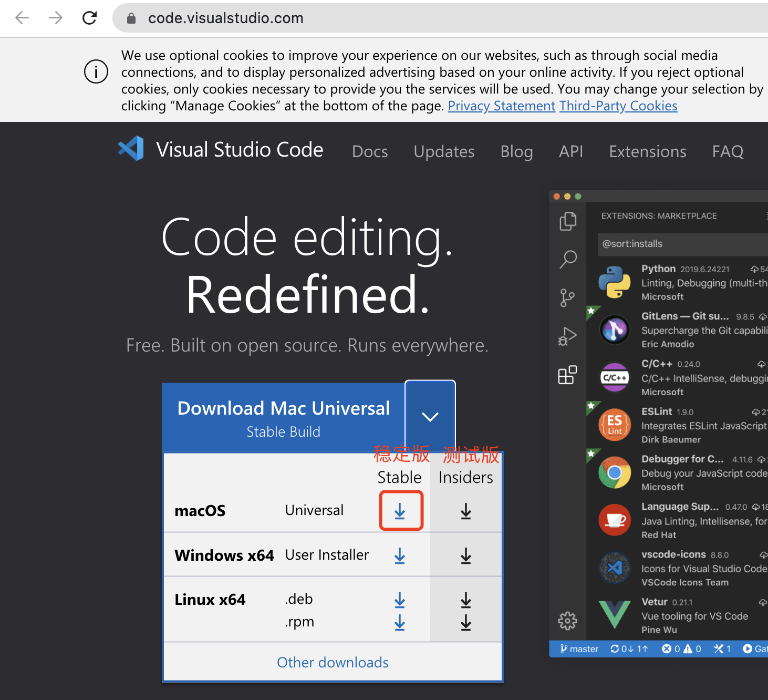Select the vscode-icons extension icon
The width and height of the screenshot is (768, 700).
pyautogui.click(x=615, y=568)
